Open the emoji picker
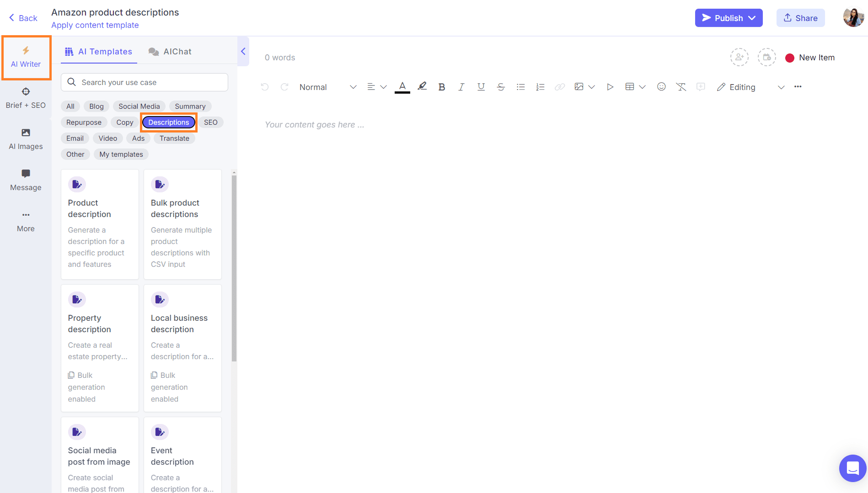This screenshot has height=493, width=868. click(661, 87)
